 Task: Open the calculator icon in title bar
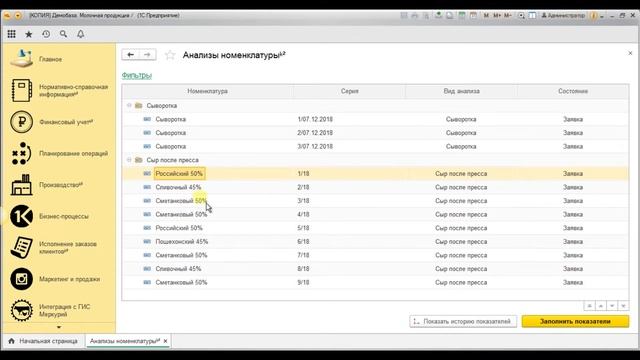click(462, 16)
